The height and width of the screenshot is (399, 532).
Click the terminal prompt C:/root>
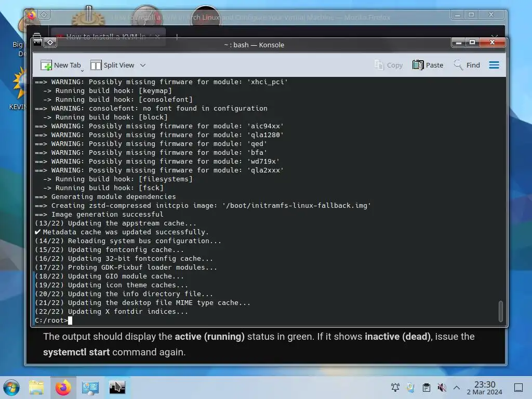point(51,320)
